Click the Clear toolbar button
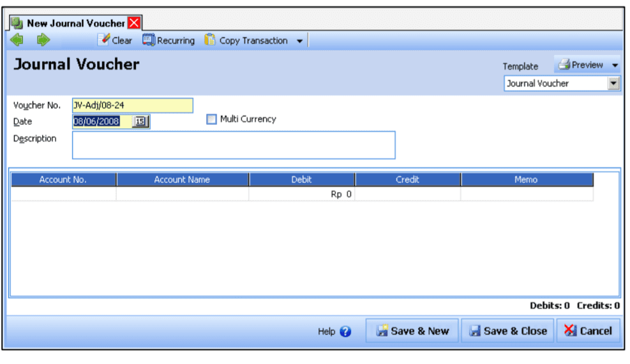Screen dimensions: 630x364 pyautogui.click(x=115, y=40)
